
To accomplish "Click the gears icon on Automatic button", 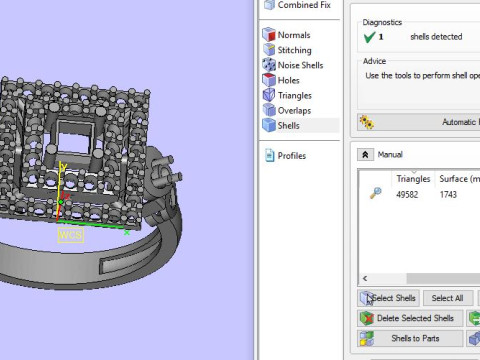I will coord(367,122).
